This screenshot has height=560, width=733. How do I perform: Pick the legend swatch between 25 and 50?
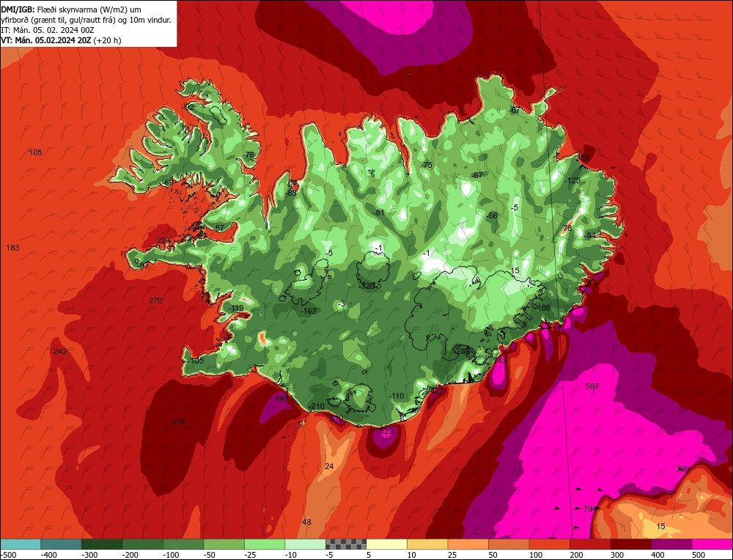[468, 544]
